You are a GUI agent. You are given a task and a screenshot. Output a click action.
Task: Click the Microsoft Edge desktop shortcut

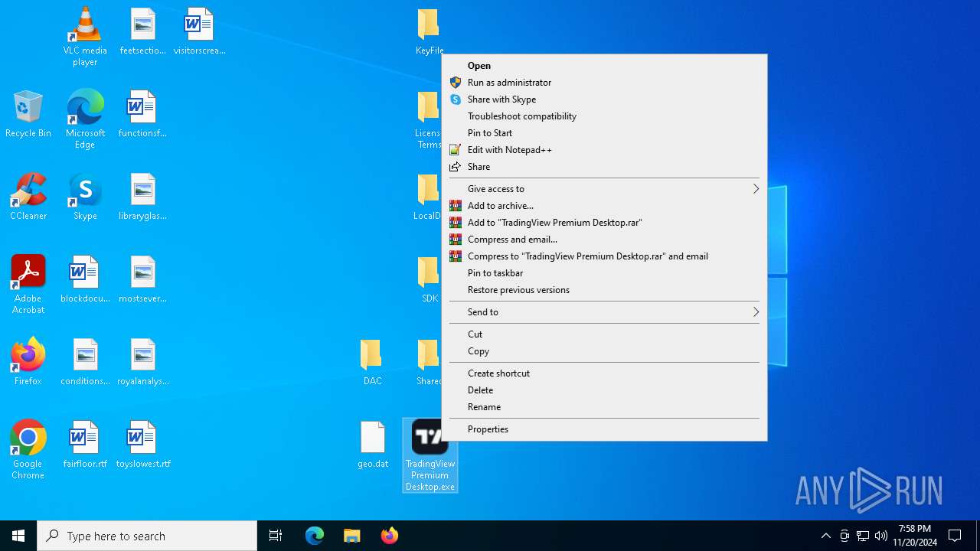click(x=85, y=119)
